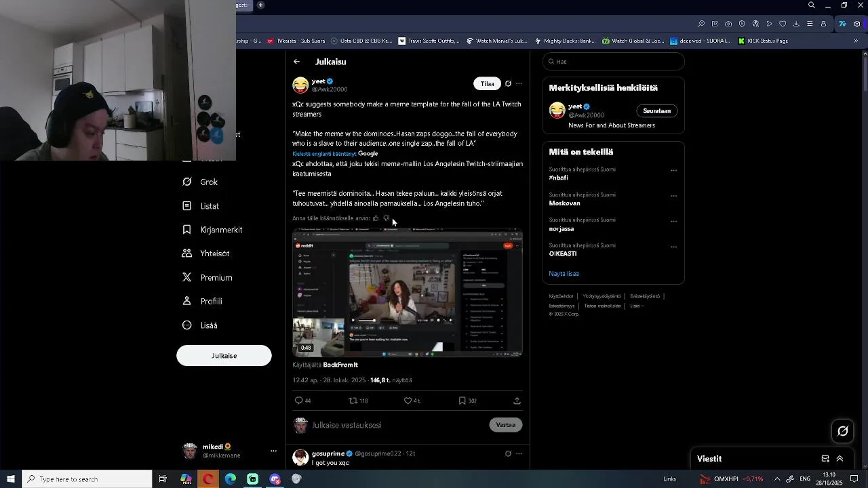This screenshot has height=488, width=868.
Task: Open the Windows notification center icon
Action: click(x=854, y=479)
